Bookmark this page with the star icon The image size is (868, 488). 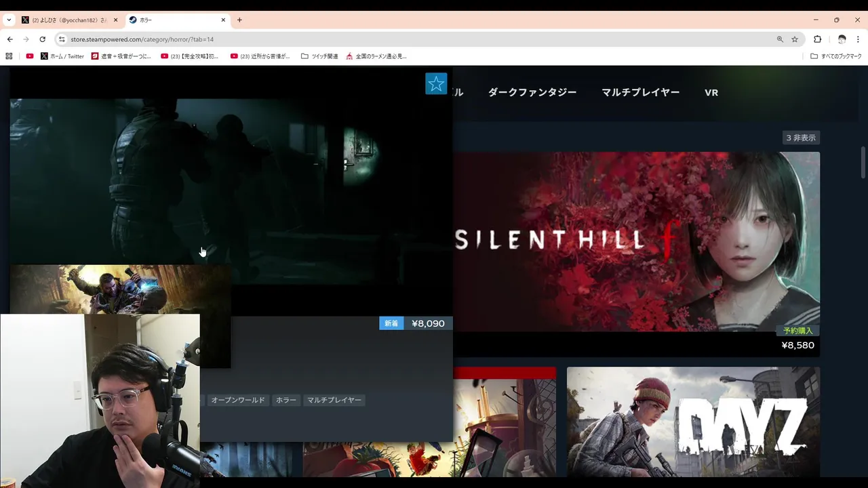[795, 39]
